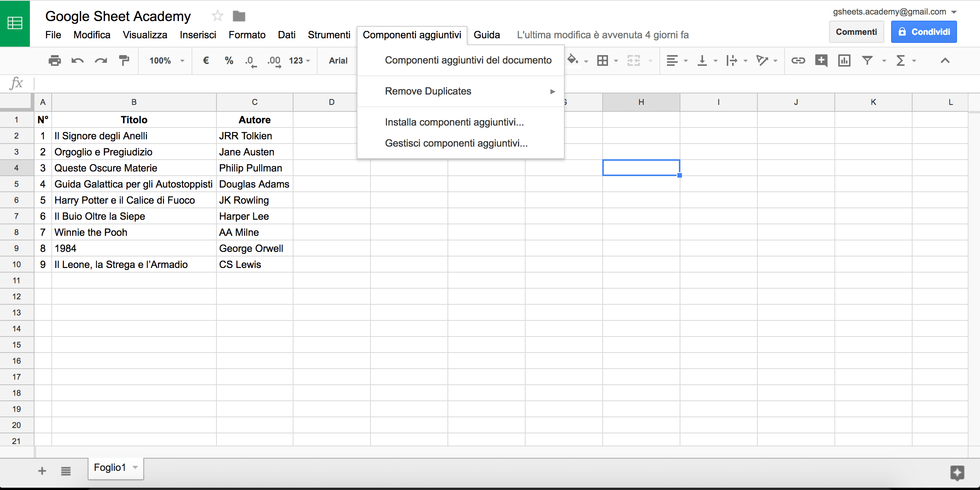The height and width of the screenshot is (490, 980).
Task: Insert a link via chain icon
Action: [798, 60]
